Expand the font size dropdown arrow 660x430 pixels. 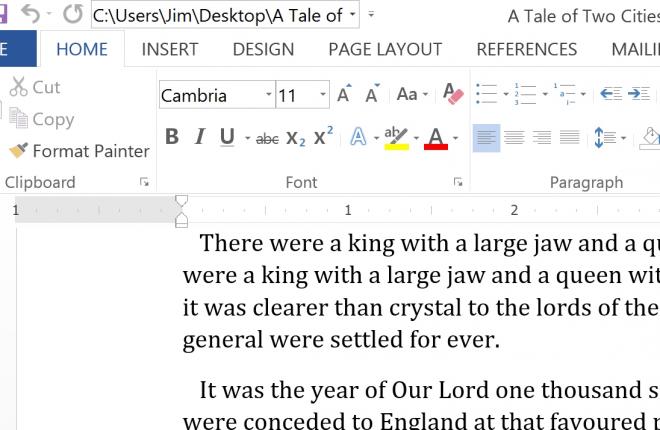click(x=323, y=94)
